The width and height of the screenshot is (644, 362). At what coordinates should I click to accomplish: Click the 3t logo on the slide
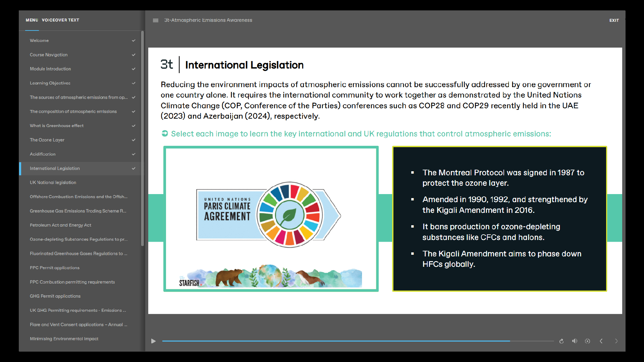(x=167, y=64)
